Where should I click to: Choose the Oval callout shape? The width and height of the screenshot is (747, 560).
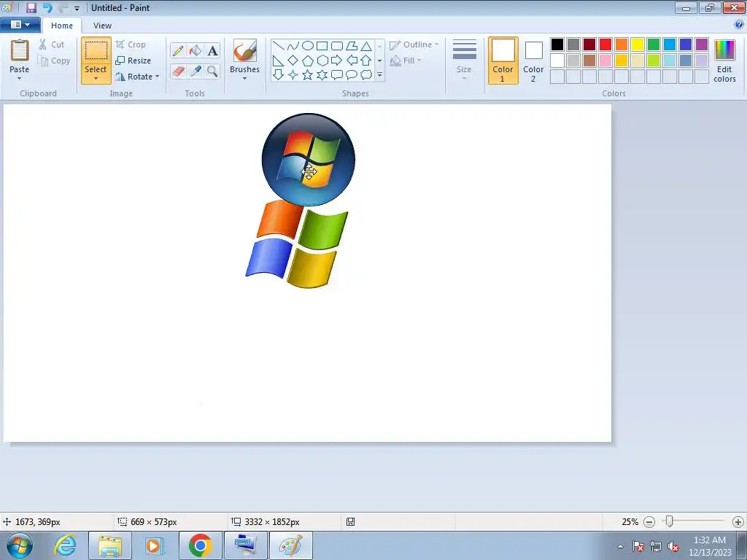(x=352, y=75)
